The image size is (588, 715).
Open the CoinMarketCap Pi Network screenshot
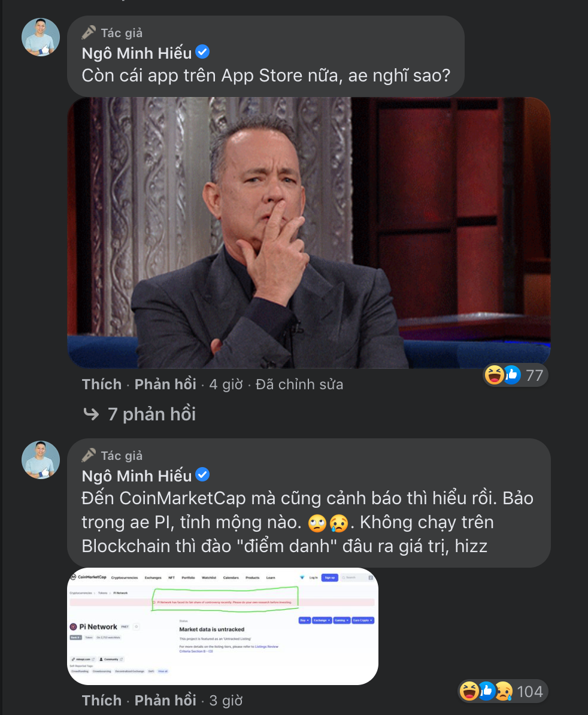pyautogui.click(x=223, y=626)
